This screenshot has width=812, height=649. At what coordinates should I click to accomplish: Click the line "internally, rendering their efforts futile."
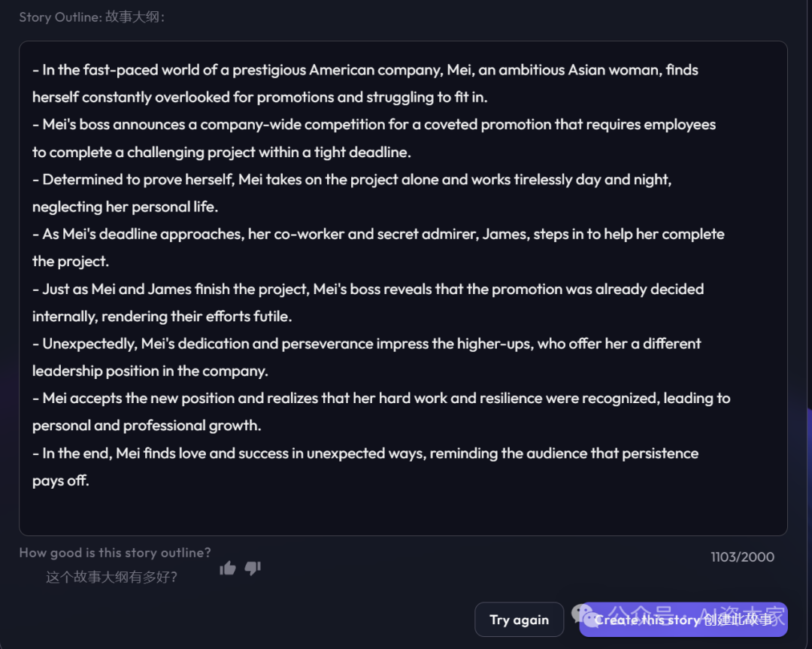coord(162,317)
